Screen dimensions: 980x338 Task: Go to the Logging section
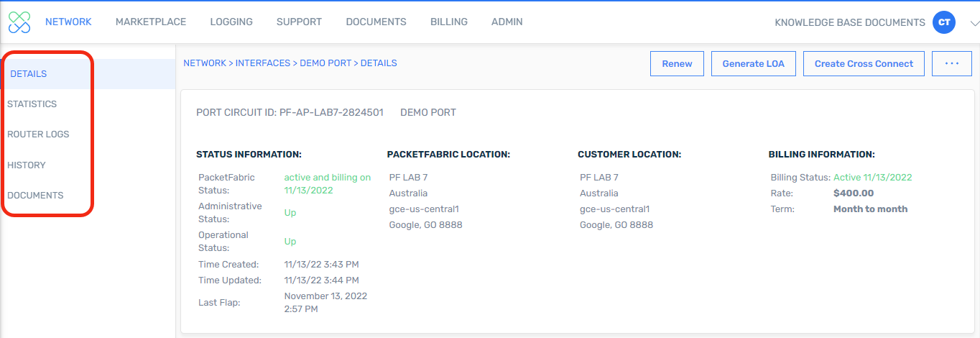click(231, 22)
